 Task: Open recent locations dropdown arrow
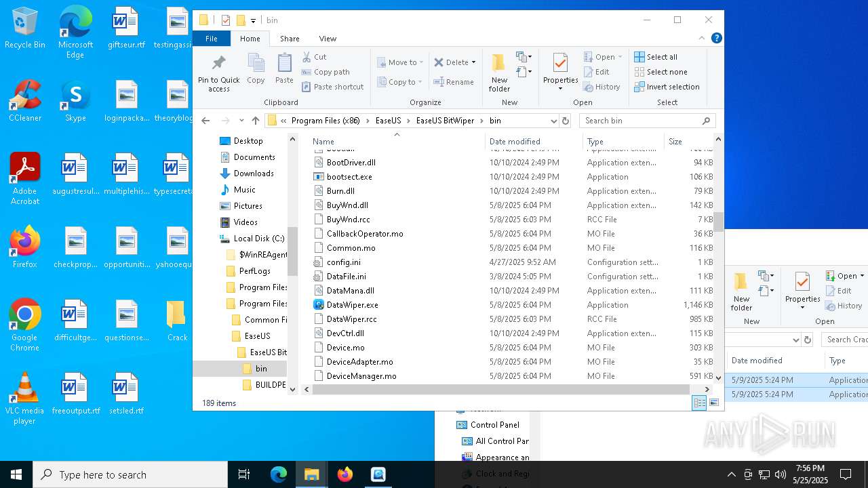[241, 121]
